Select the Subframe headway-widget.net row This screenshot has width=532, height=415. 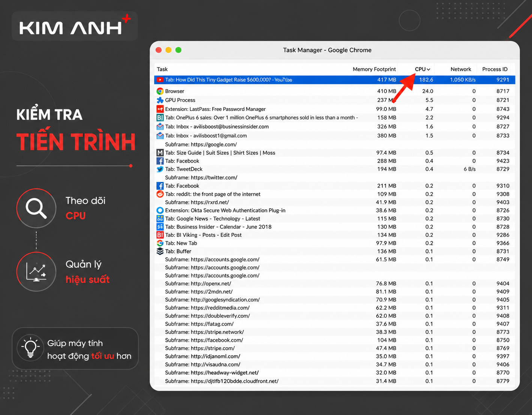point(334,373)
